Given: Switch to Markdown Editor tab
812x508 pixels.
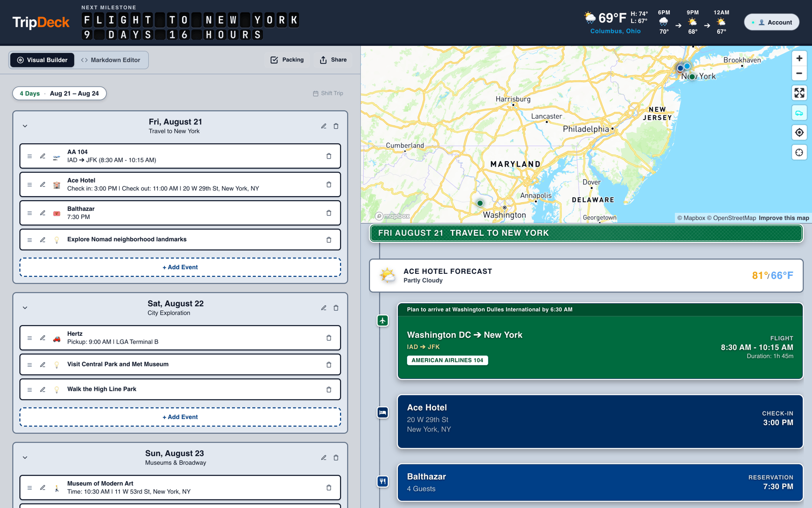Looking at the screenshot, I should (x=111, y=60).
